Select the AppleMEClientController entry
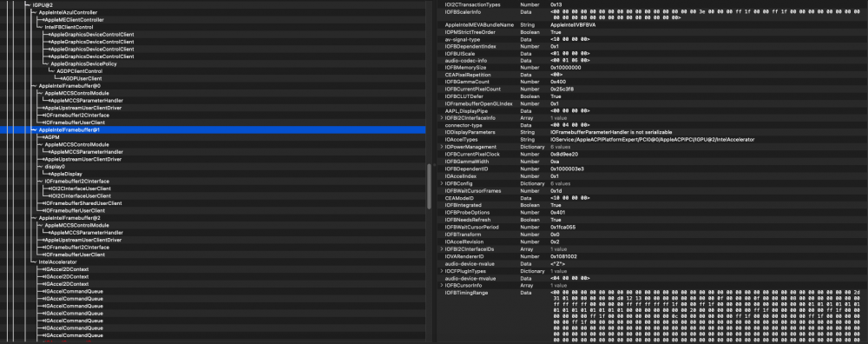The width and height of the screenshot is (868, 344). (74, 19)
